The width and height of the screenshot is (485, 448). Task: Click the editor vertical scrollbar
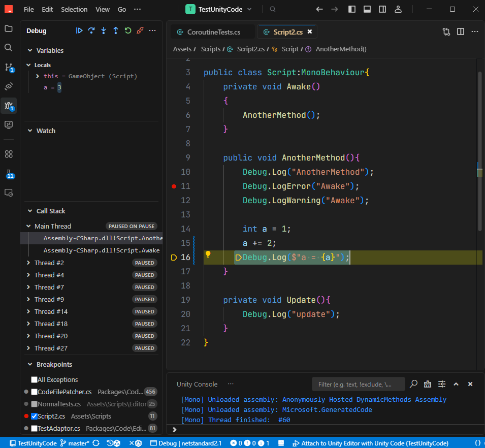click(x=480, y=151)
